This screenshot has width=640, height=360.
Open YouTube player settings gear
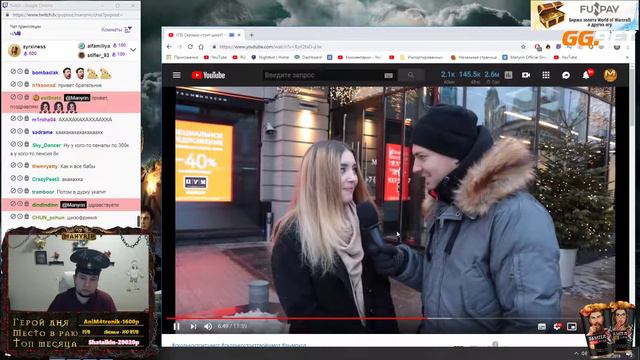click(x=557, y=326)
